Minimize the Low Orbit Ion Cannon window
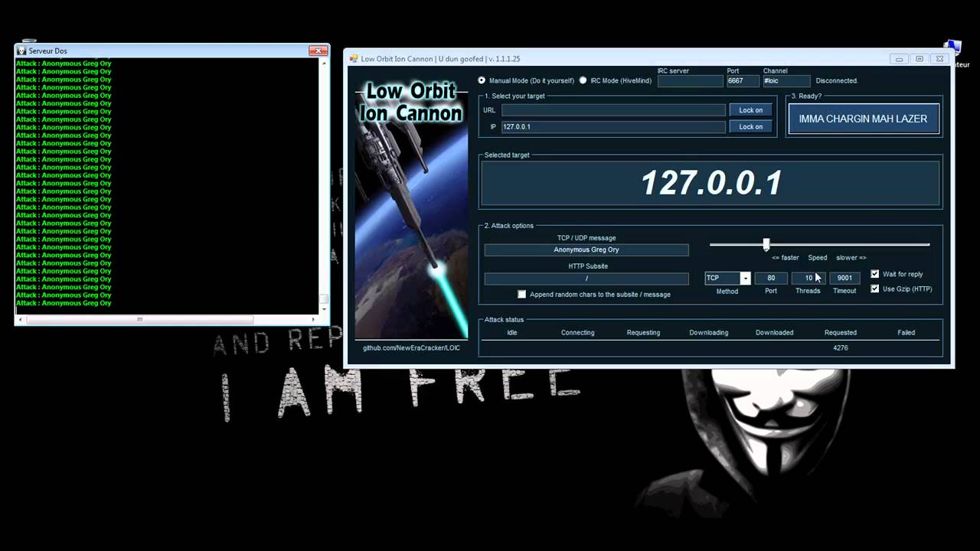 tap(900, 59)
